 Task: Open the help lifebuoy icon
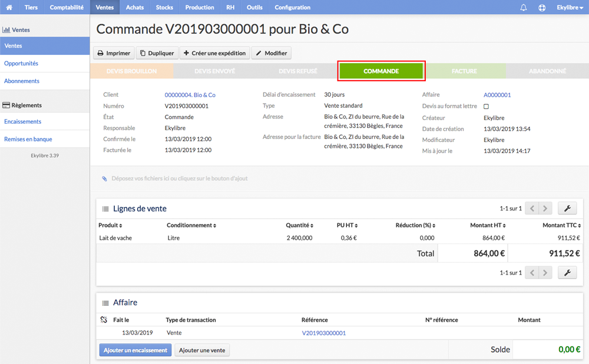pyautogui.click(x=542, y=8)
